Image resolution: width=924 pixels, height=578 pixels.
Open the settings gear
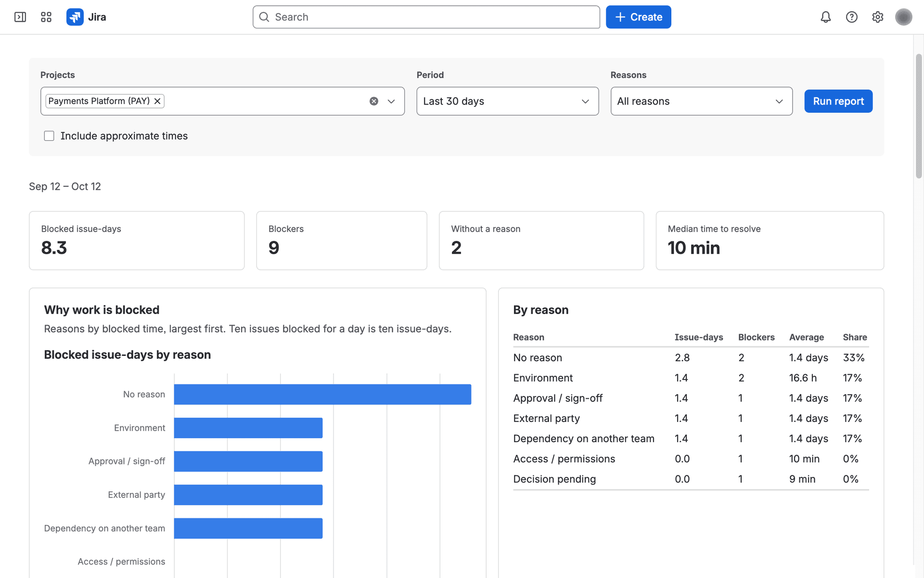pos(878,17)
